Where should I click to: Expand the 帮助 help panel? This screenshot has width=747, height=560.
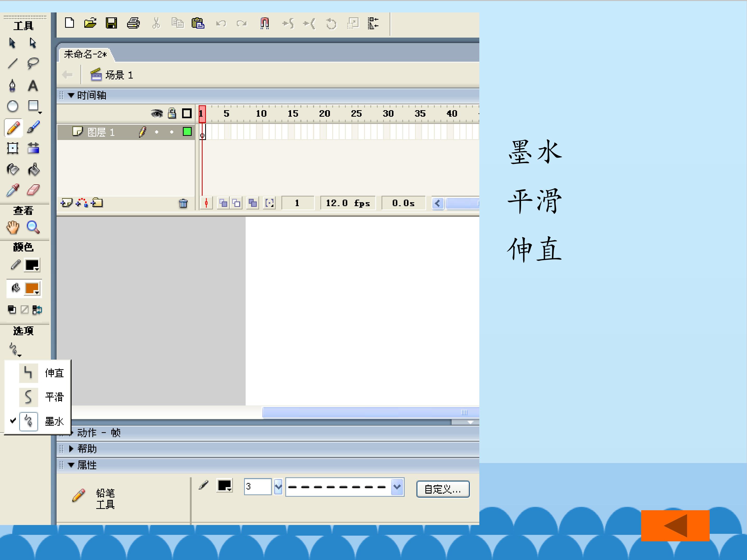[x=71, y=449]
